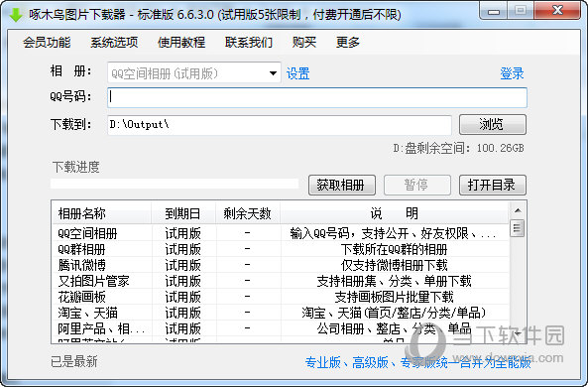Click the 仅支持微博相册下载 description

[x=394, y=265]
